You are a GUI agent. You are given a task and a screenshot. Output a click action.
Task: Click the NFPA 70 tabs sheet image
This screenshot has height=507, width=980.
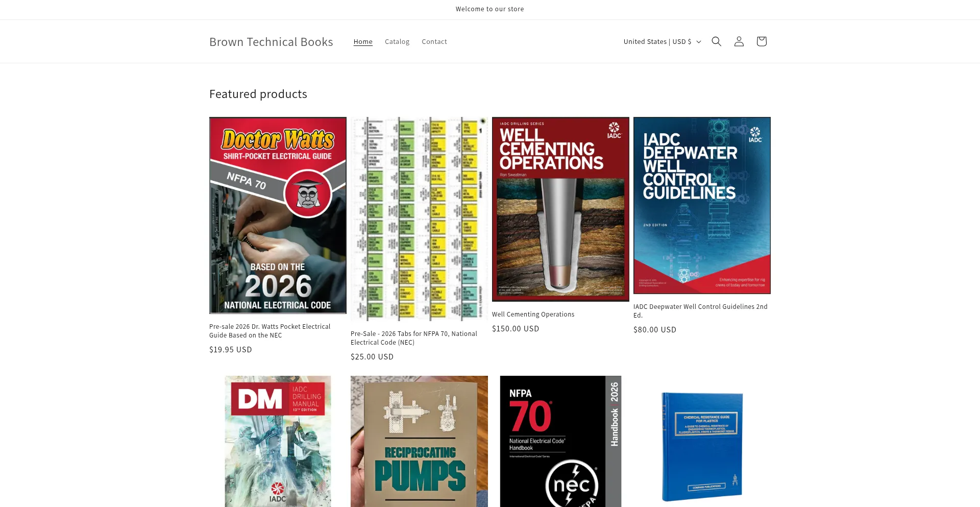tap(419, 219)
